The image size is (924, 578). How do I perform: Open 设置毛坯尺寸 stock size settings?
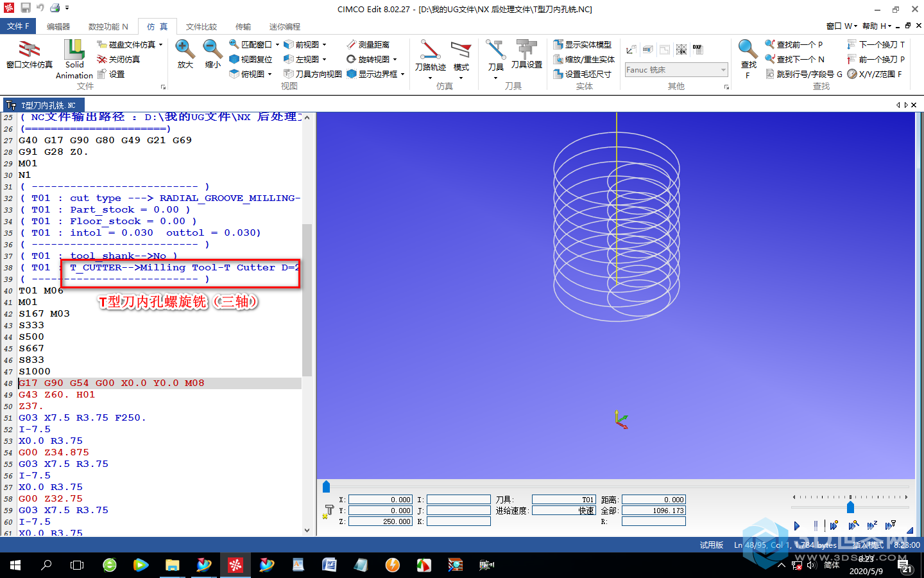coord(583,74)
